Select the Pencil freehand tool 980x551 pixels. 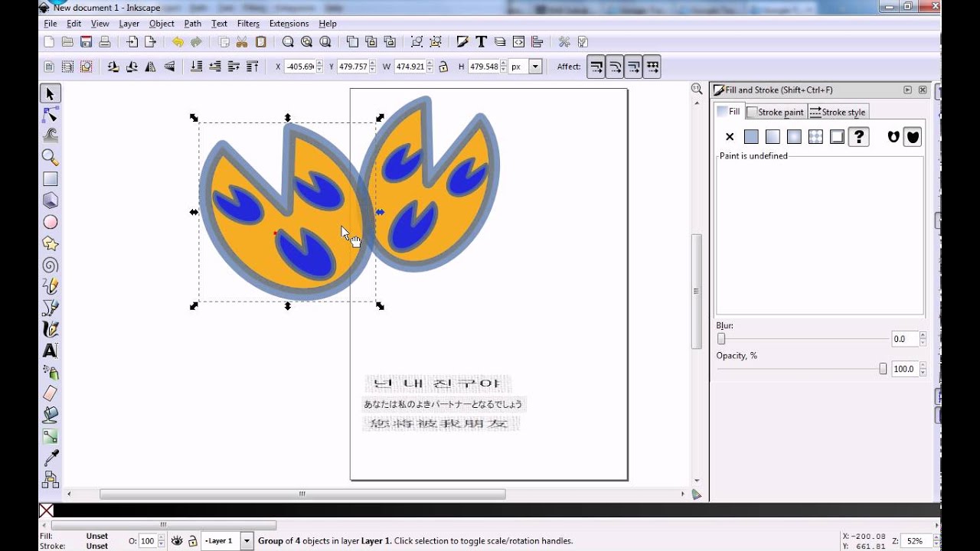[x=51, y=286]
